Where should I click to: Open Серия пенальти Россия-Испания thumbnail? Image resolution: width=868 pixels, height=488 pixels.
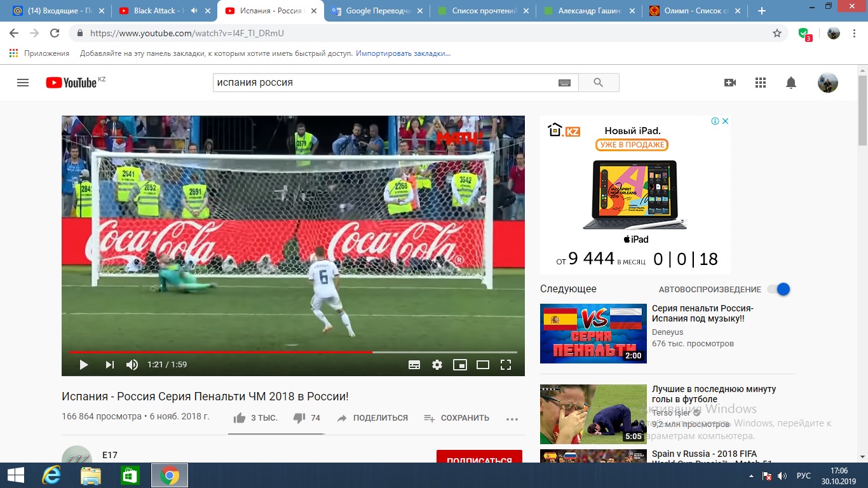tap(593, 334)
